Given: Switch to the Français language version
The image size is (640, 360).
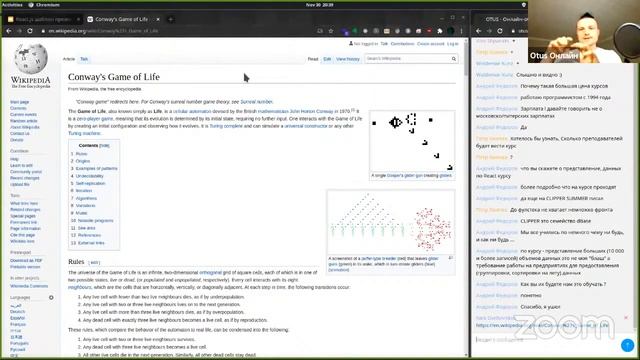Looking at the screenshot, I should click(x=18, y=324).
